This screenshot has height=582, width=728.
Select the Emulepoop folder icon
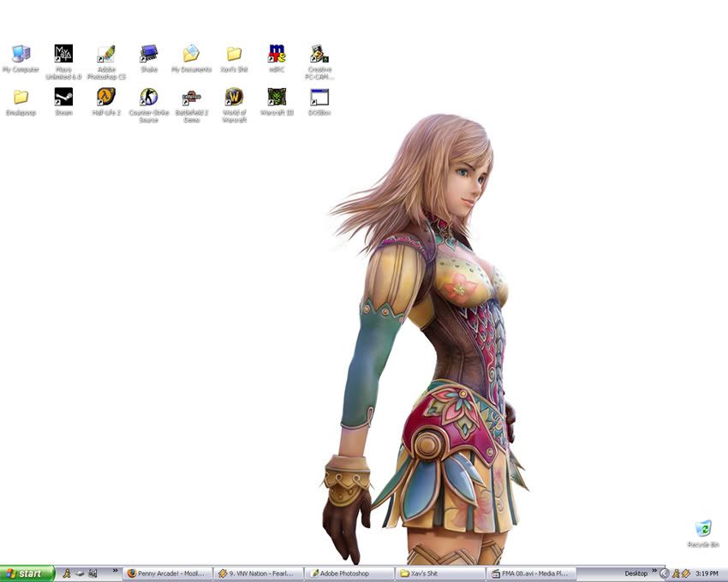tap(21, 97)
